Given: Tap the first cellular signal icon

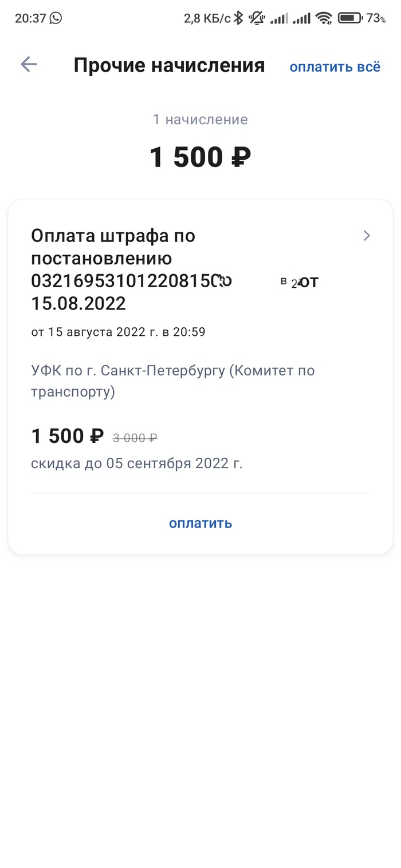Looking at the screenshot, I should coord(279,18).
